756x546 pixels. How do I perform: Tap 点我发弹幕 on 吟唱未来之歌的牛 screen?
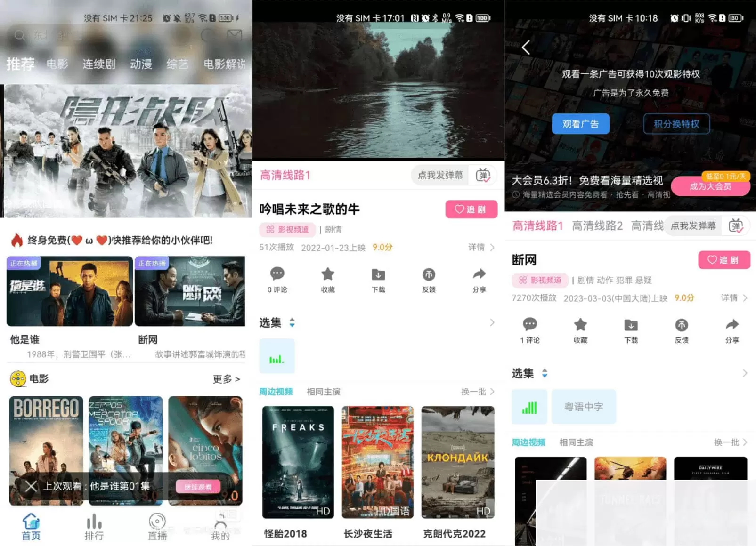(x=440, y=175)
